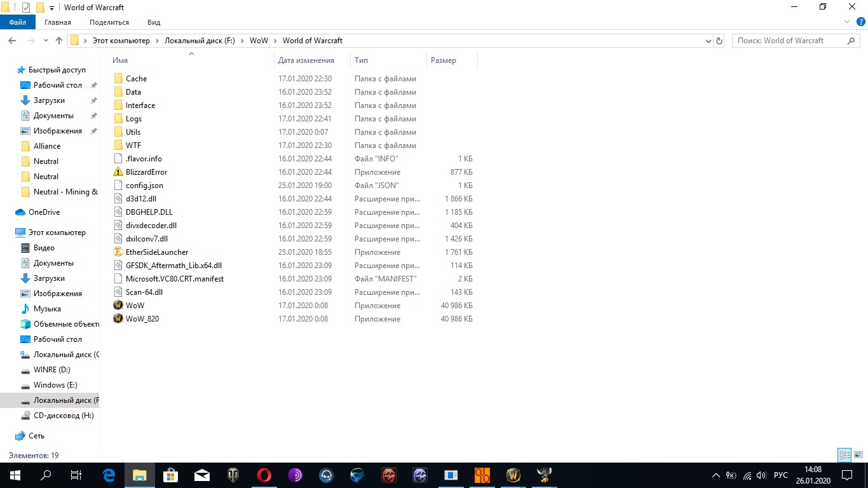Click the BlizzardError warning icon
Screen dimensions: 868x488
pyautogui.click(x=118, y=172)
